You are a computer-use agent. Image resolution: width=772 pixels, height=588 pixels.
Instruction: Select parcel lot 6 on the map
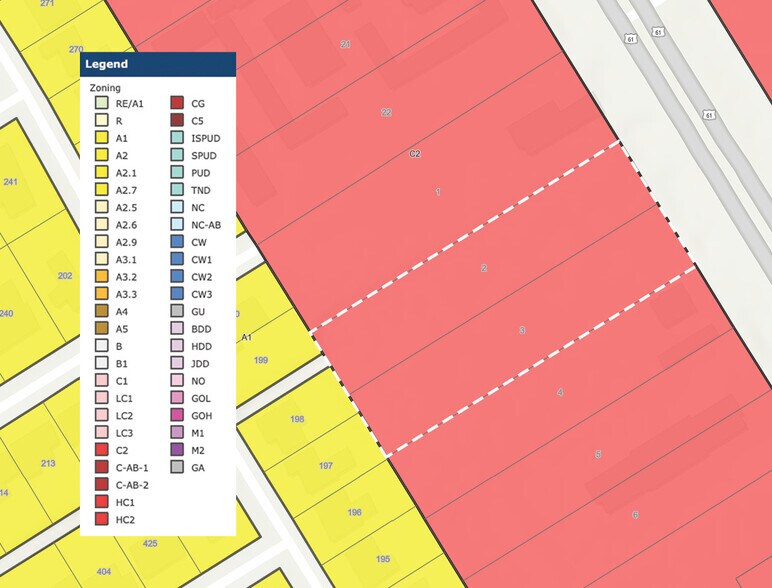point(635,515)
